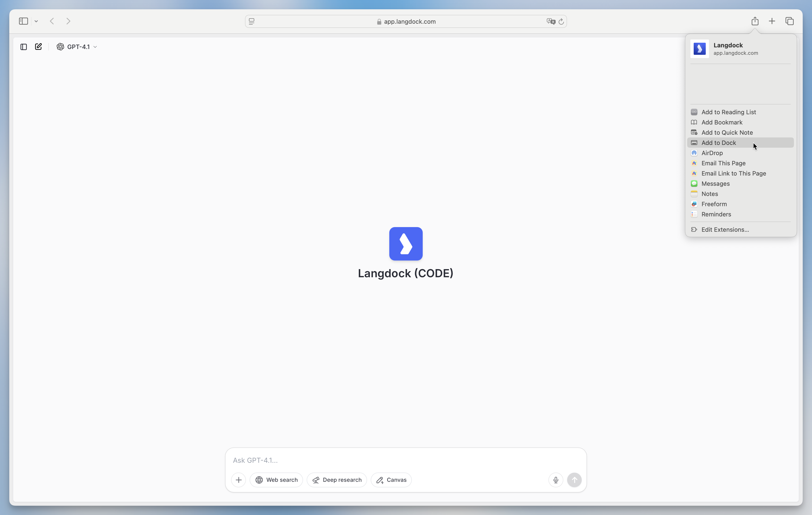Toggle the Safari sidebar

23,21
